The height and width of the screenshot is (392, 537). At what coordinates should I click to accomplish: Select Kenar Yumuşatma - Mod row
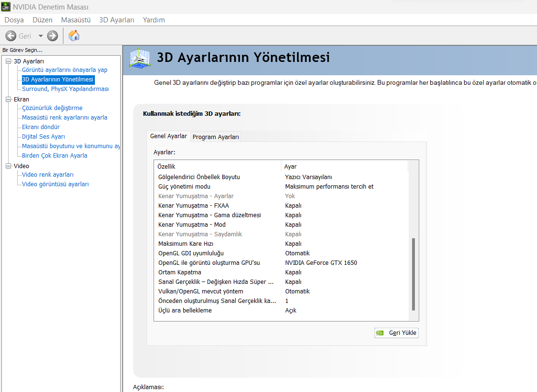281,225
